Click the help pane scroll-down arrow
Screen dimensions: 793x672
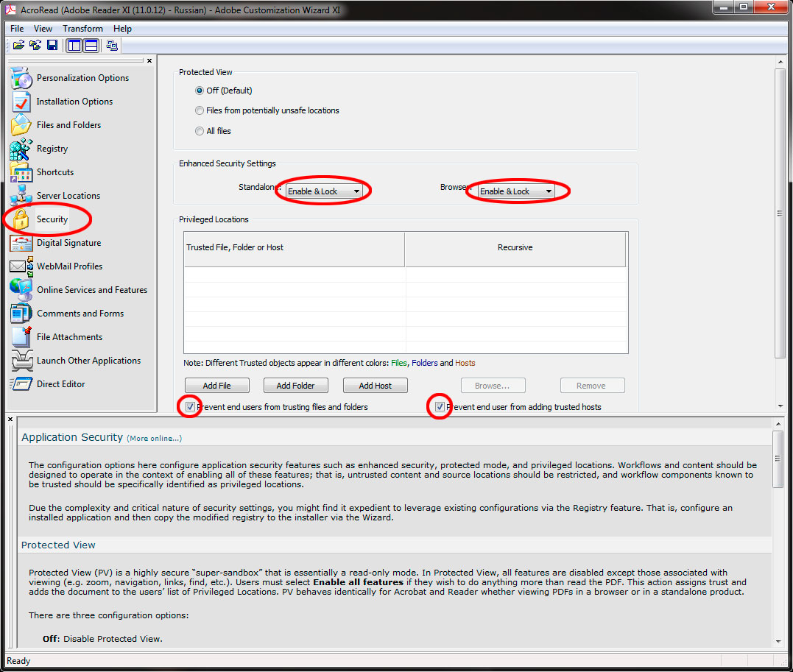coord(778,642)
